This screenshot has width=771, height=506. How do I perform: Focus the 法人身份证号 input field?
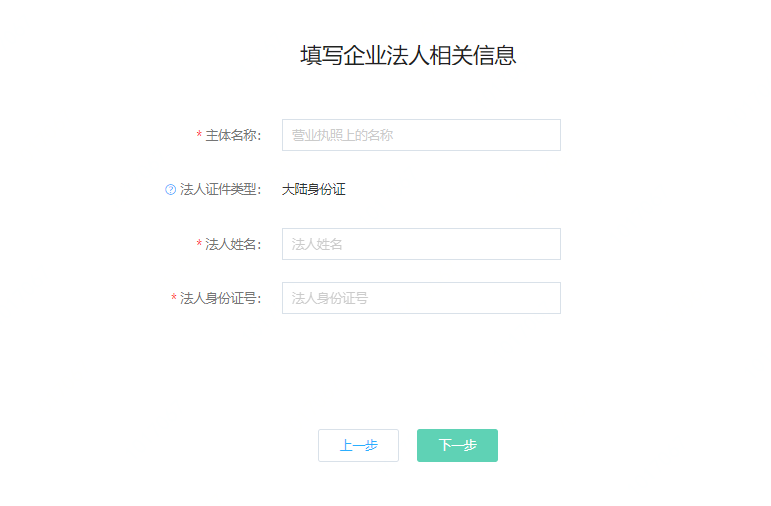[421, 298]
